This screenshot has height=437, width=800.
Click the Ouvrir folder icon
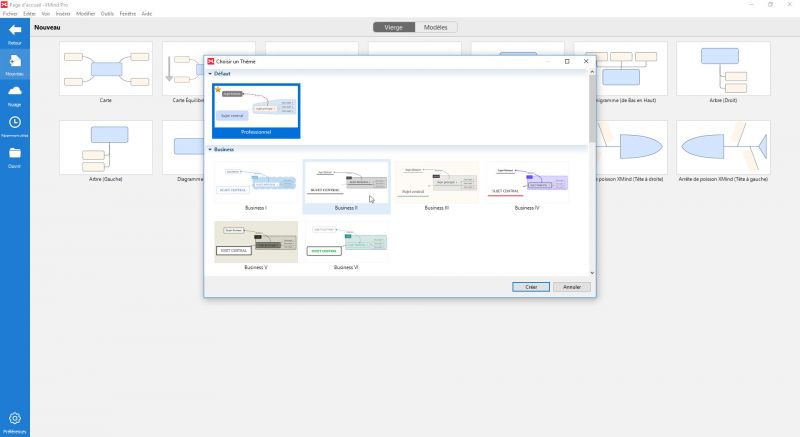(x=15, y=153)
